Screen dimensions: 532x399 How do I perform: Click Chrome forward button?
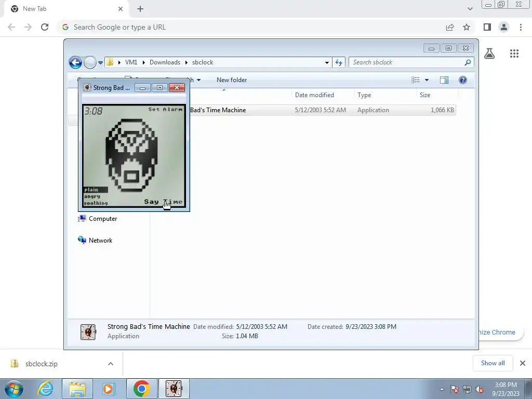28,27
